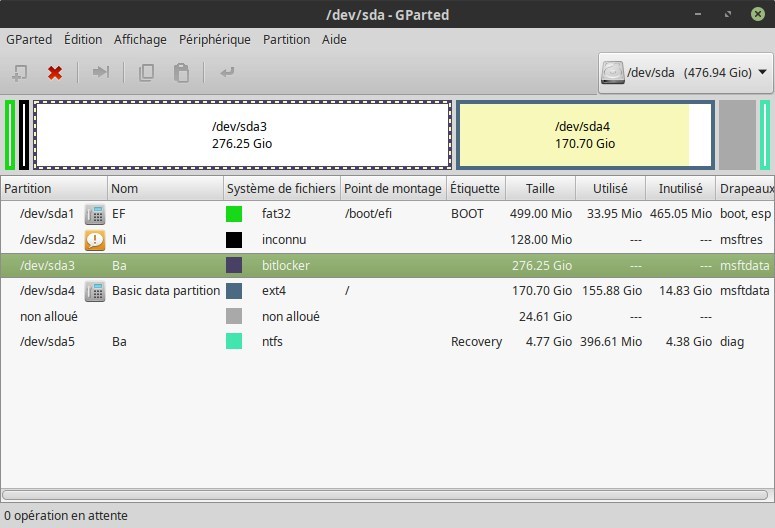Click the Étiquette column header

(475, 188)
